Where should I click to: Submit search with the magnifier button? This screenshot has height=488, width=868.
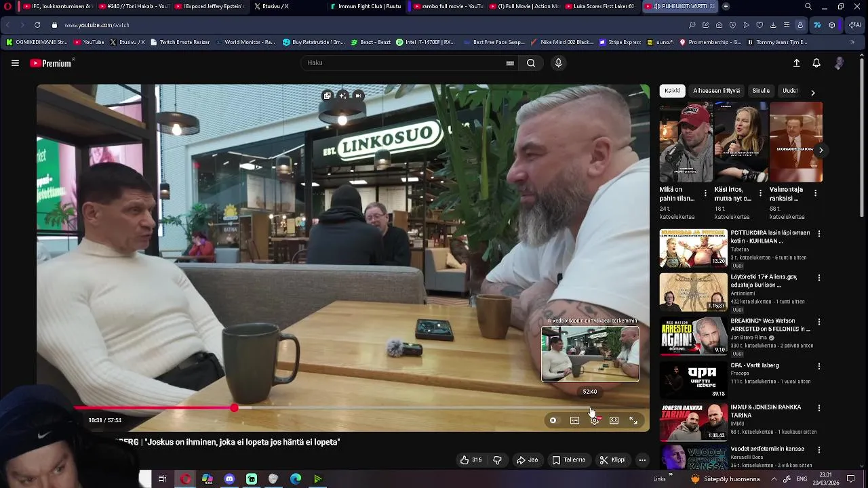tap(531, 63)
